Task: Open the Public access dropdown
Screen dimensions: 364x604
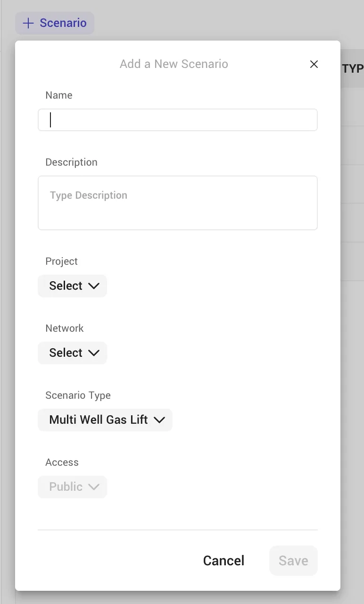Action: 73,487
